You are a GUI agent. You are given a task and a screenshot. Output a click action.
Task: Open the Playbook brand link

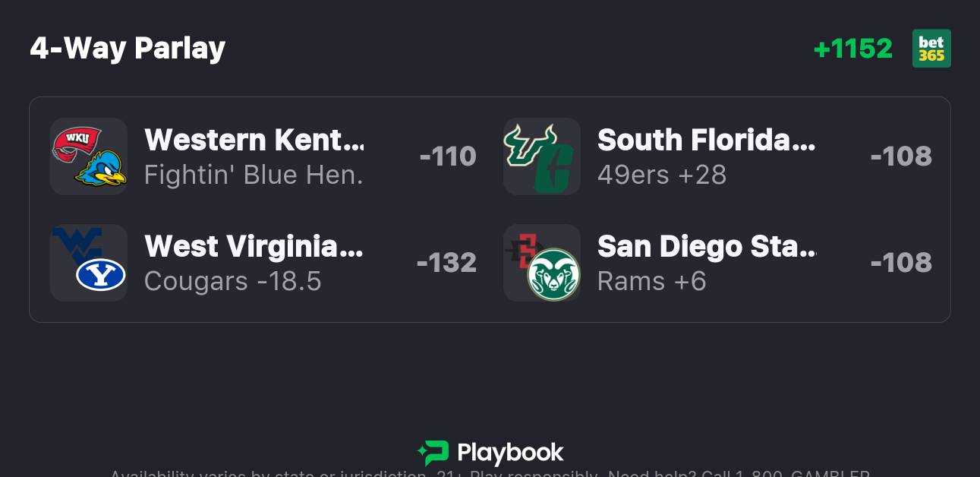pyautogui.click(x=510, y=453)
